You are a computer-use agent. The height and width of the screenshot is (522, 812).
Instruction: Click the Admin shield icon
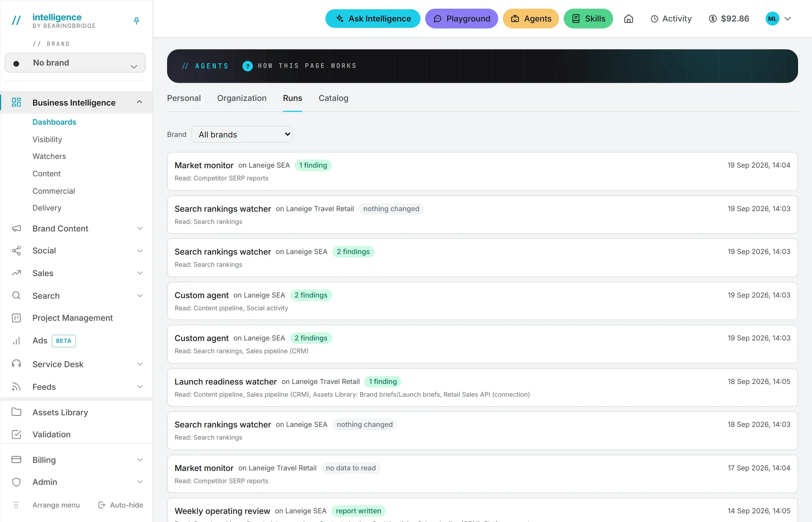[16, 482]
